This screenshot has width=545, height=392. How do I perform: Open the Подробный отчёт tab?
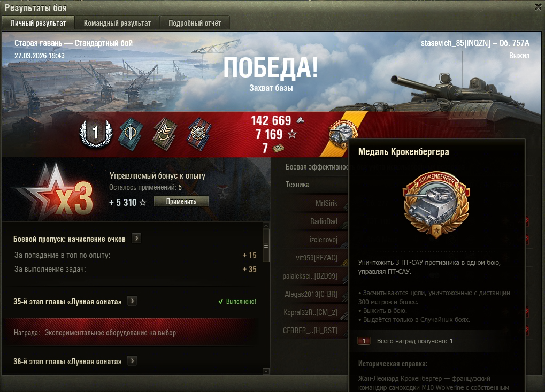point(195,23)
